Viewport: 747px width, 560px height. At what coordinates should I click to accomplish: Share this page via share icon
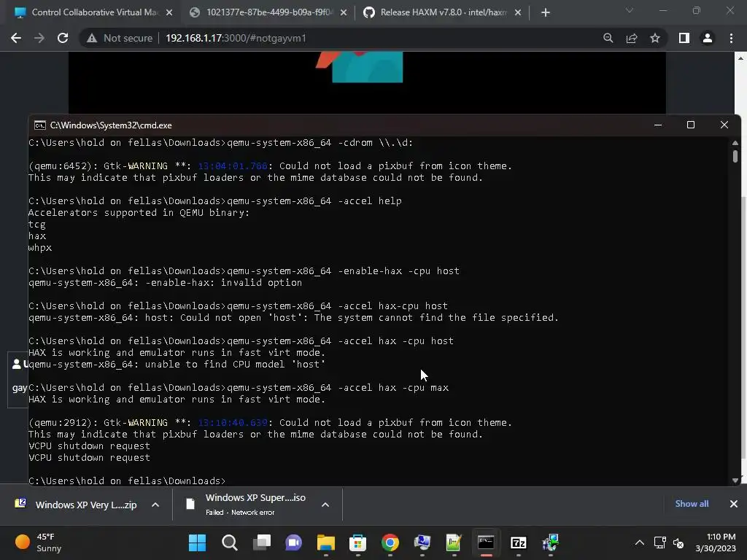(632, 38)
